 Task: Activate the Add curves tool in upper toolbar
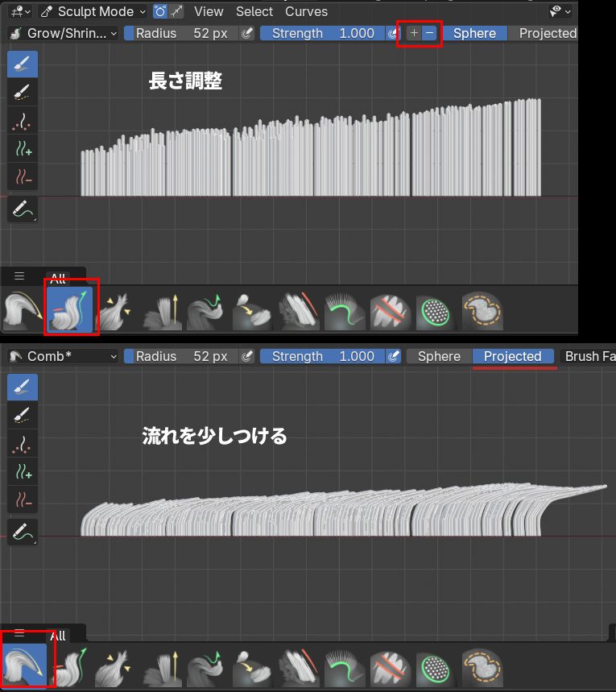(22, 147)
